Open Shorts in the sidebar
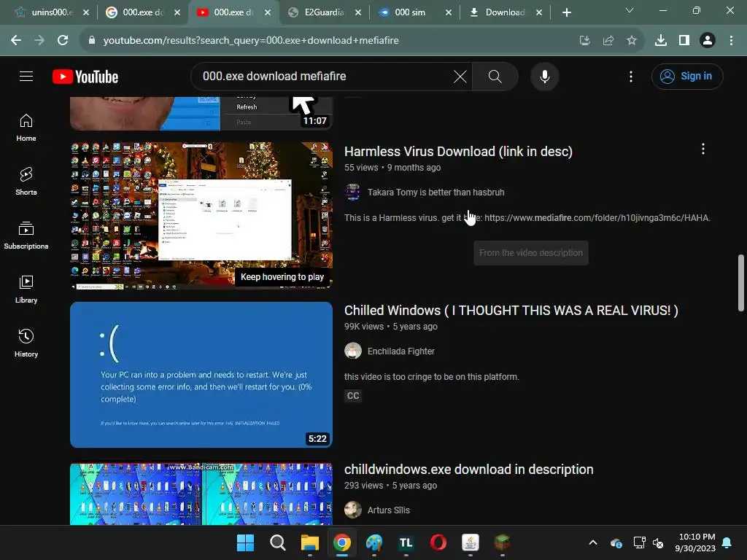Screen dimensions: 747x560 26,182
